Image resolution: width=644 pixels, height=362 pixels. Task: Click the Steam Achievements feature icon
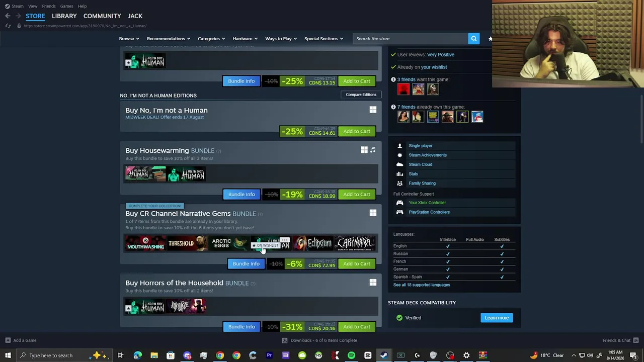tap(400, 155)
